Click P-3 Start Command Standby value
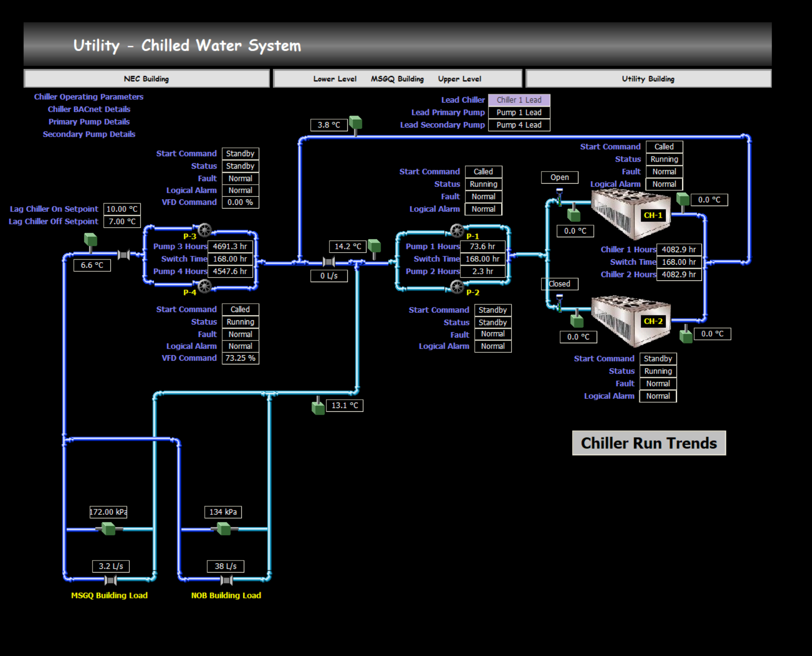The image size is (812, 656). tap(241, 154)
